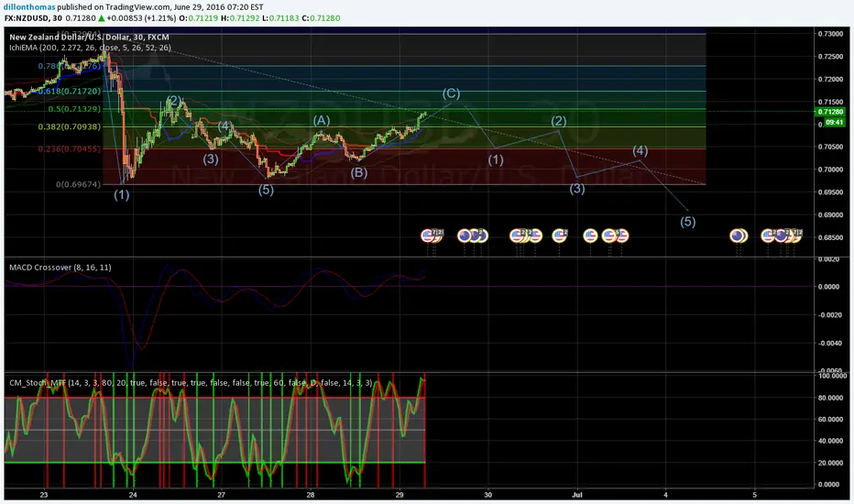
Task: Click the 28 date label on time axis
Action: pyautogui.click(x=310, y=495)
